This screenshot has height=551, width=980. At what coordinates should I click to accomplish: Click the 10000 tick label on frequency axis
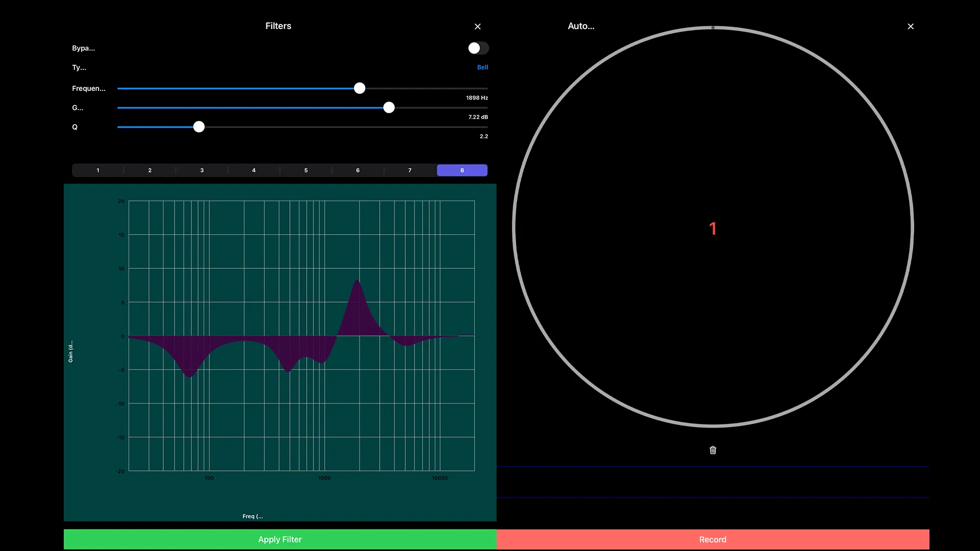coord(439,478)
